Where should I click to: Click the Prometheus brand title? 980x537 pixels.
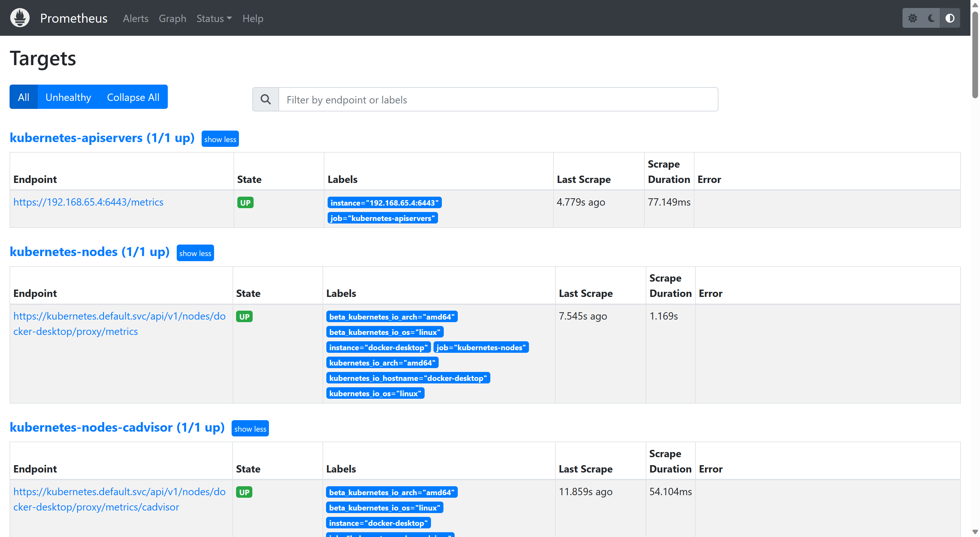[74, 18]
